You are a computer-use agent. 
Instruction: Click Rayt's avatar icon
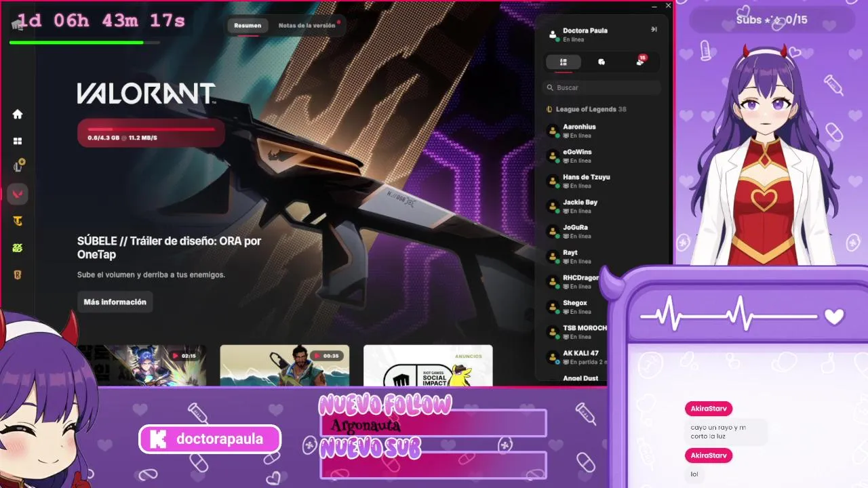pyautogui.click(x=553, y=256)
